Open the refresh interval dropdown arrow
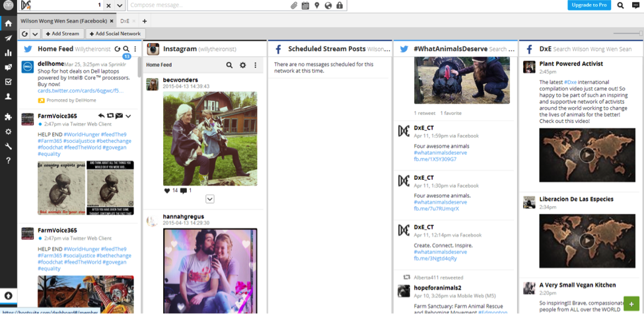The image size is (644, 314). 35,34
